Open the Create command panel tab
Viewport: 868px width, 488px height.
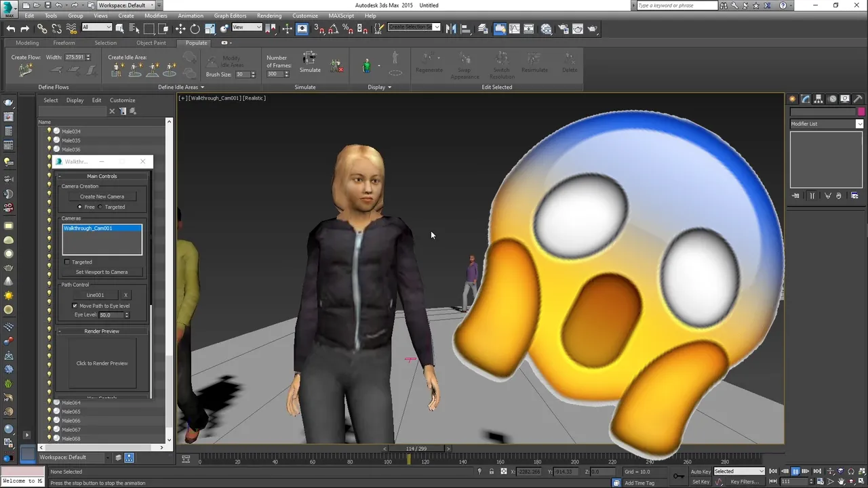click(792, 99)
